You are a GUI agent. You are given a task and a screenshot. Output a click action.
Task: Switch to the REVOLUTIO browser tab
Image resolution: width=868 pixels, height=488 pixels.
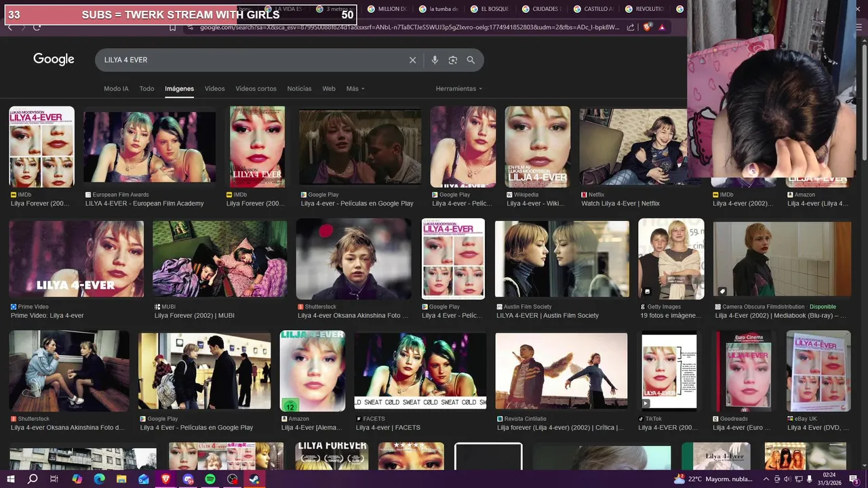pyautogui.click(x=645, y=9)
